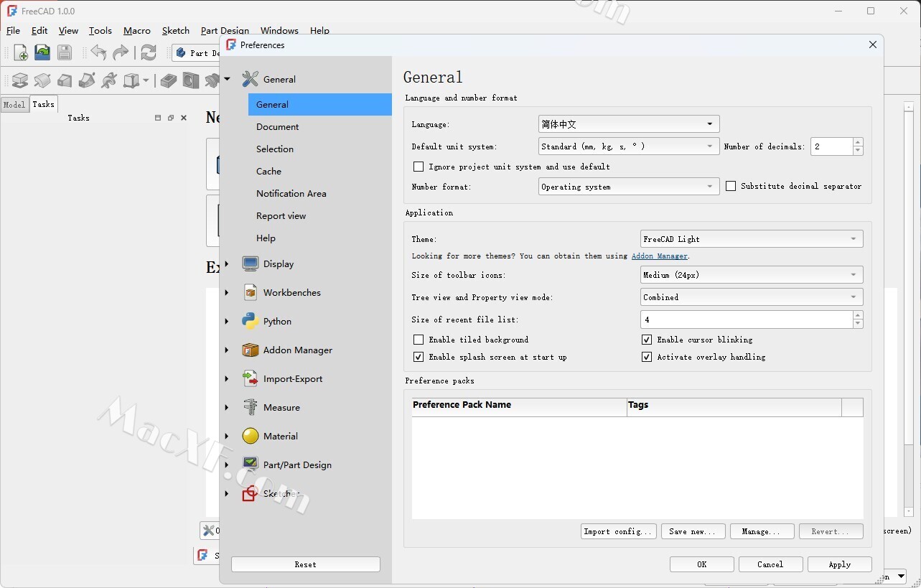Open Measure preferences caliper icon

coord(250,407)
